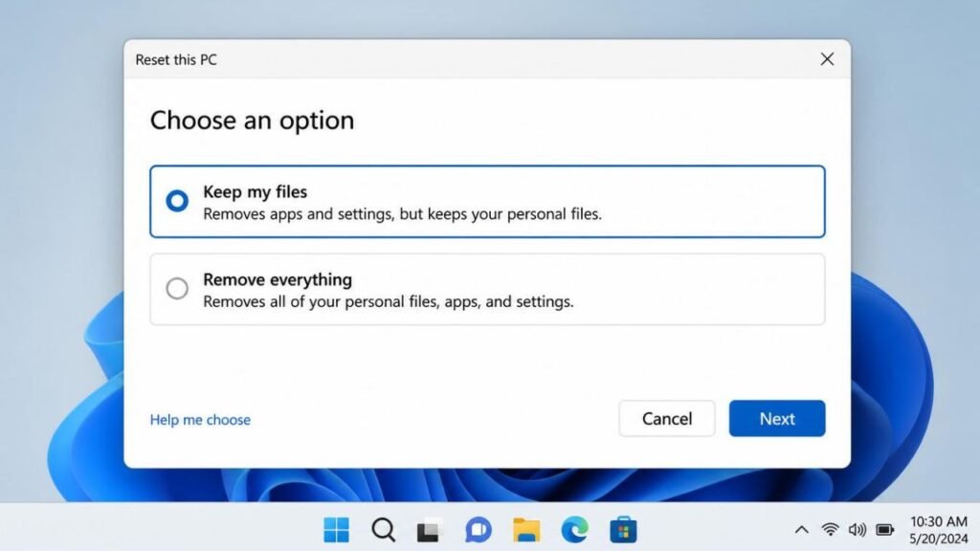Open the Help me choose link
This screenshot has height=551, width=980.
click(x=200, y=420)
